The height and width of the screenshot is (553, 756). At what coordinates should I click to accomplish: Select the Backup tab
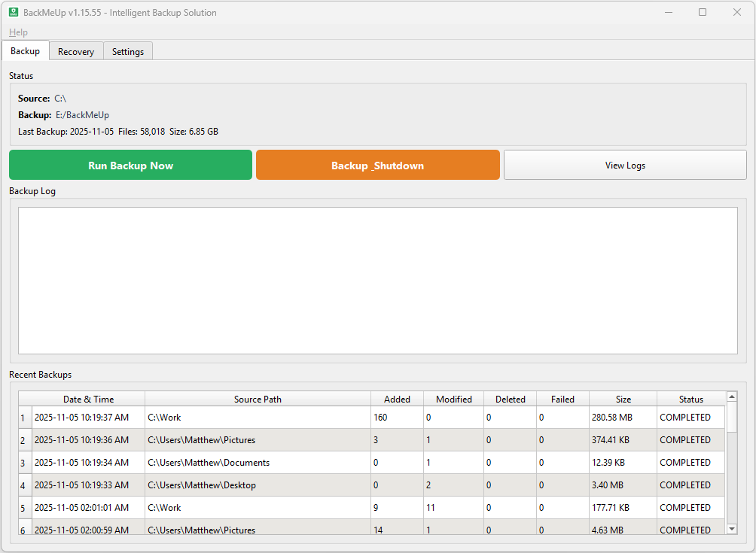coord(25,50)
